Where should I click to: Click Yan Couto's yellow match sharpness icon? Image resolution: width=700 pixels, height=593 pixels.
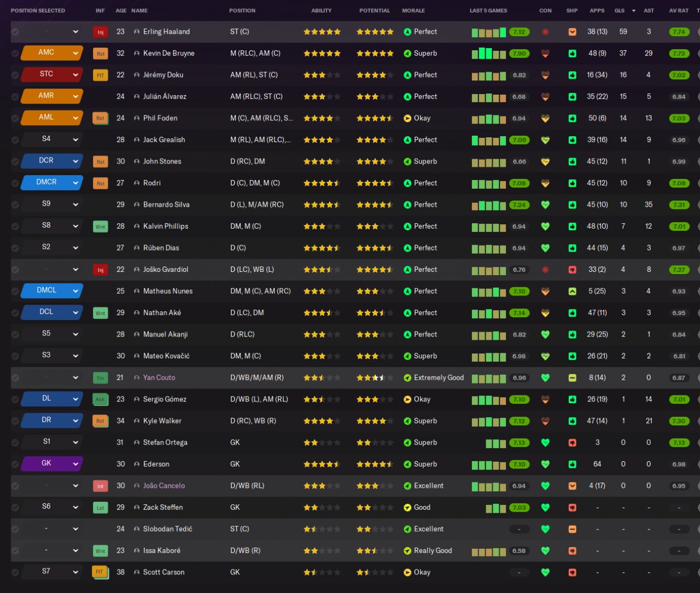pyautogui.click(x=572, y=378)
